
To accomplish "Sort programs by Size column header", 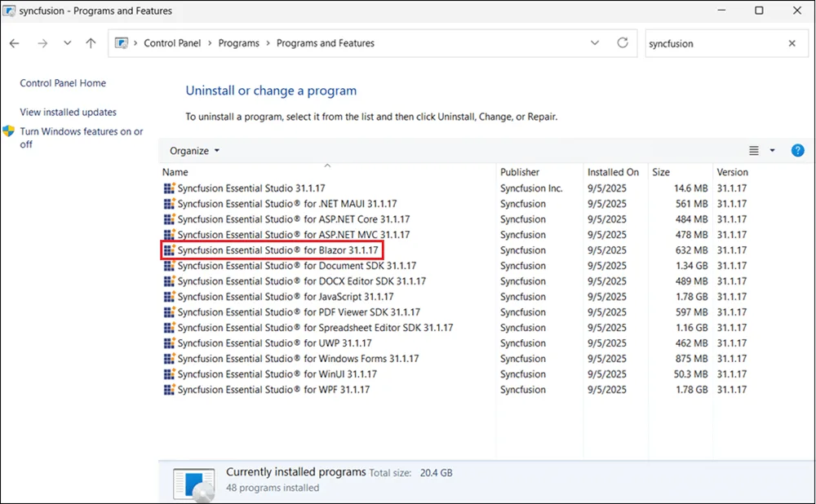I will coord(661,172).
